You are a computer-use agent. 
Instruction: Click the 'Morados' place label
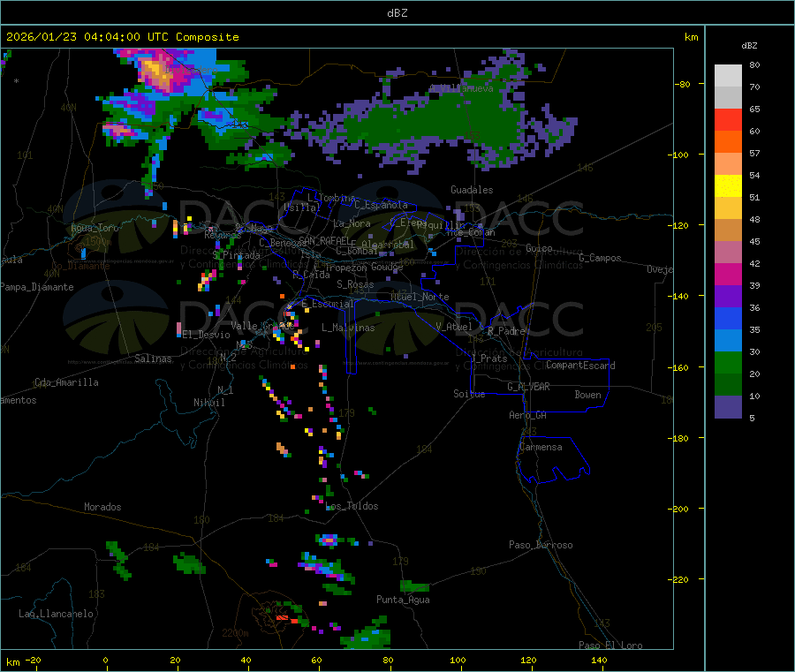click(102, 507)
